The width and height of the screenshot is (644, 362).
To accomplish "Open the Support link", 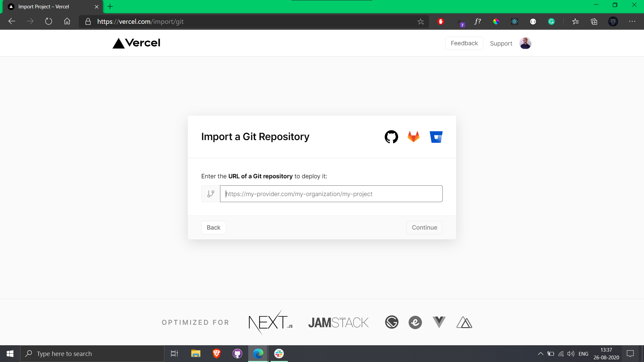I will point(501,44).
